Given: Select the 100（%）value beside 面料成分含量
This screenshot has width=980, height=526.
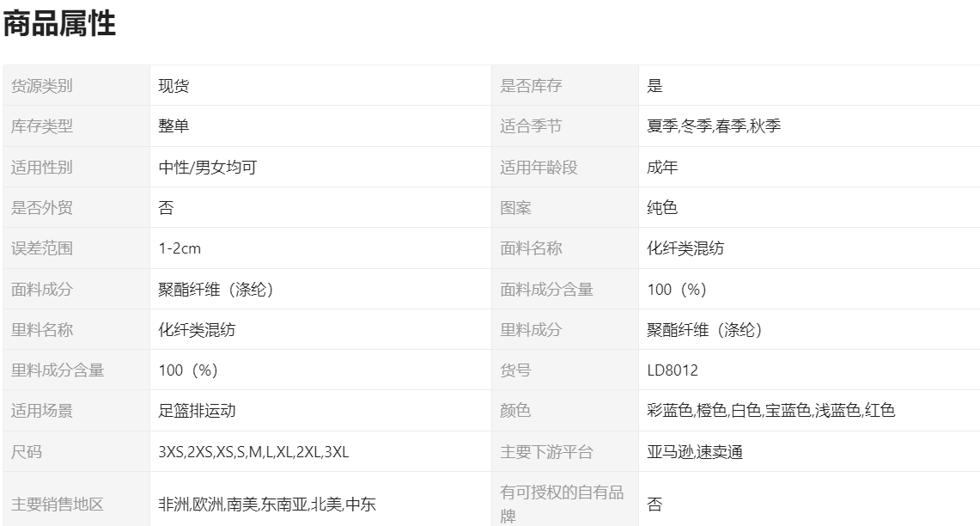Looking at the screenshot, I should click(x=677, y=290).
